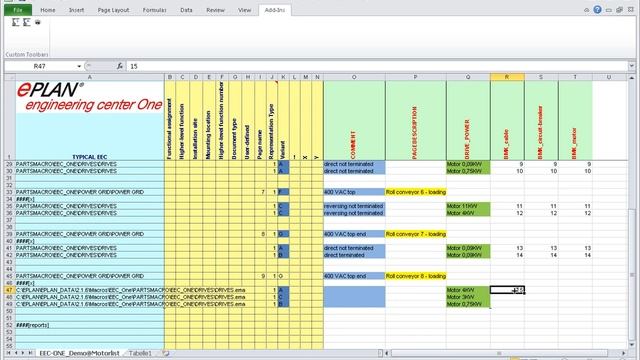Select column header A
Image resolution: width=640 pixels, height=360 pixels.
[90, 77]
